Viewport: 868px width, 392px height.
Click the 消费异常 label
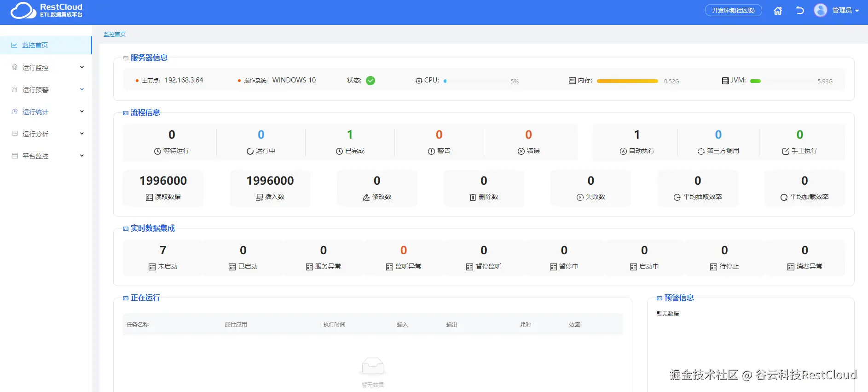(x=810, y=266)
